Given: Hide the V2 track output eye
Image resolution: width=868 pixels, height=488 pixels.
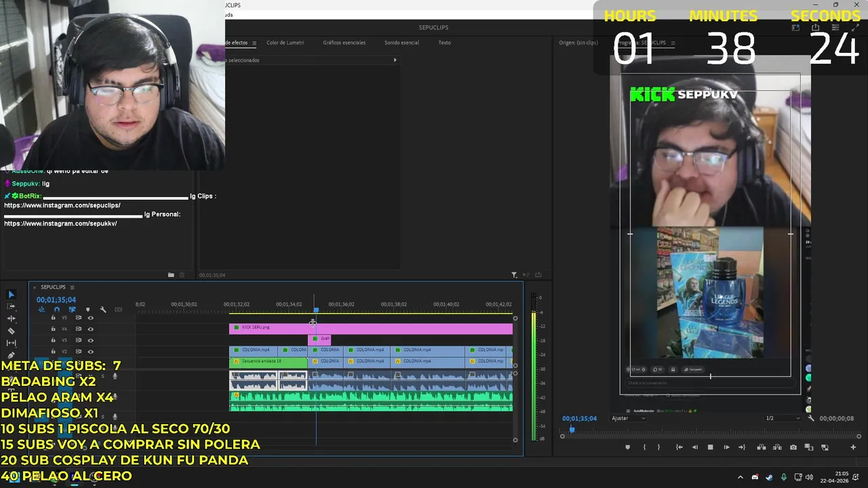Looking at the screenshot, I should point(90,351).
